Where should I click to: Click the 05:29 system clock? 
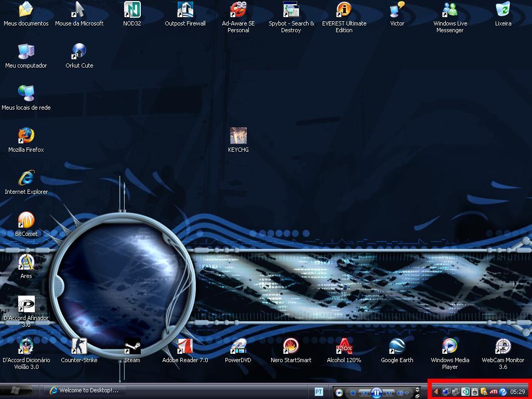(517, 392)
